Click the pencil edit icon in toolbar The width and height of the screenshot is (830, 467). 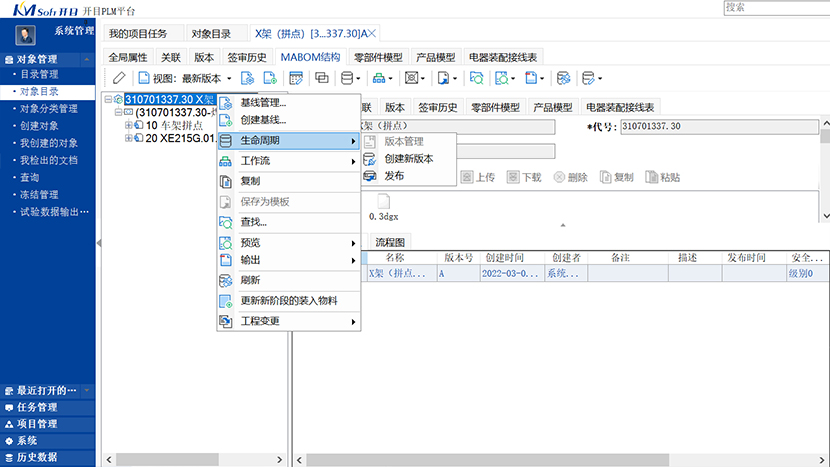pos(119,78)
